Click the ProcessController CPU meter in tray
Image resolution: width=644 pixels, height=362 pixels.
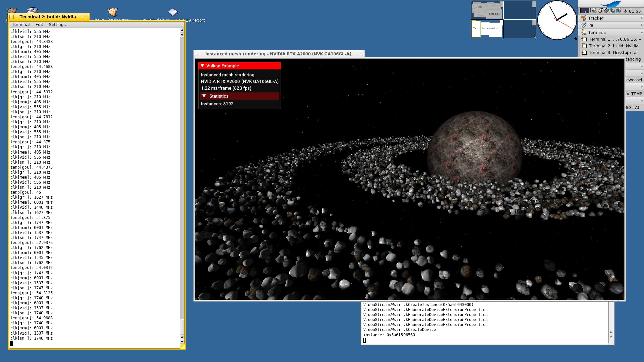[x=585, y=11]
